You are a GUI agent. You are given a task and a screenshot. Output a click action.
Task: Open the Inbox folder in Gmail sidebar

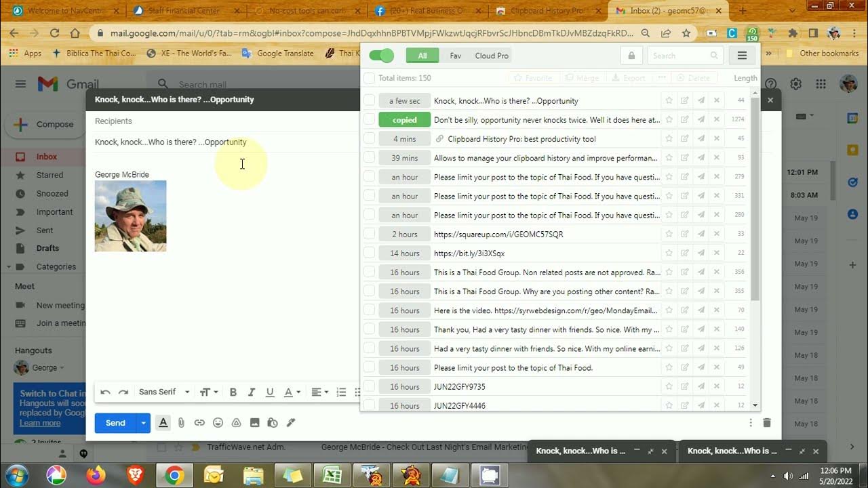(x=46, y=157)
